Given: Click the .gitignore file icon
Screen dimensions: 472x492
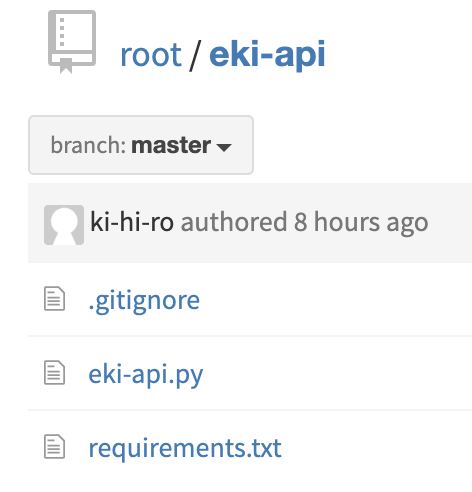Looking at the screenshot, I should coord(54,298).
